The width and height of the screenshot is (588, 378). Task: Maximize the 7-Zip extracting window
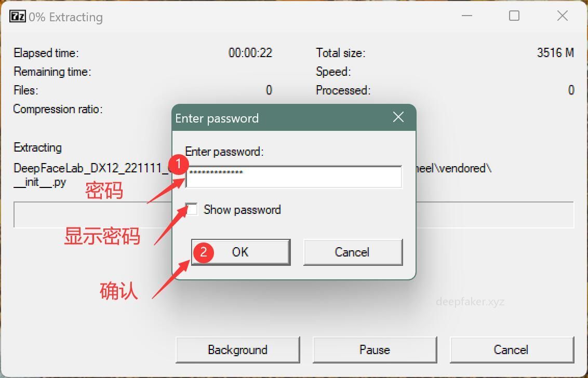[x=514, y=16]
